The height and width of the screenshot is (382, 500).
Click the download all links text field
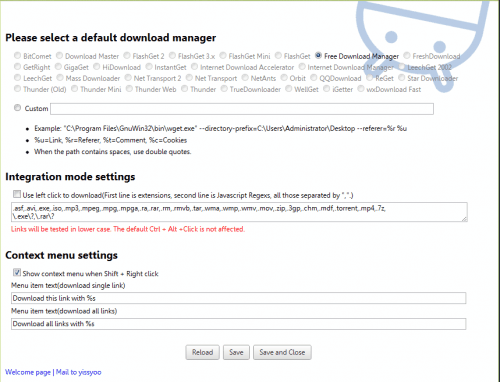coord(239,324)
